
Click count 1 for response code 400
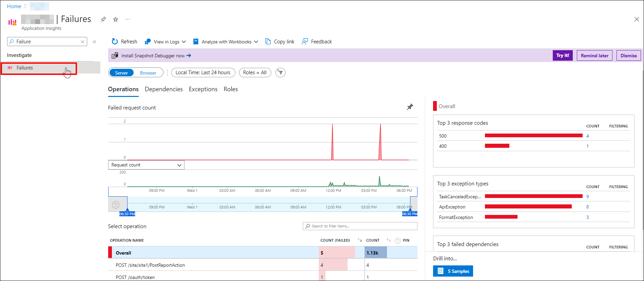coord(587,146)
